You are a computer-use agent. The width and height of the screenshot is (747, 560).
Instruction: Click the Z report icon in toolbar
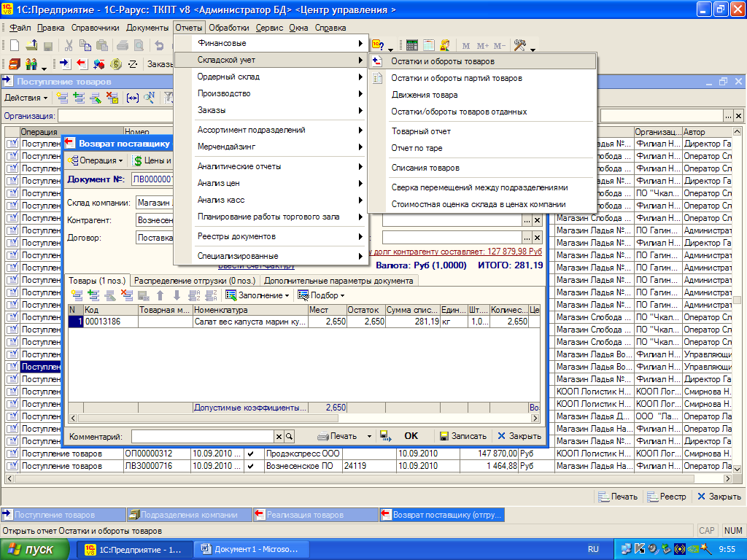coord(133,64)
